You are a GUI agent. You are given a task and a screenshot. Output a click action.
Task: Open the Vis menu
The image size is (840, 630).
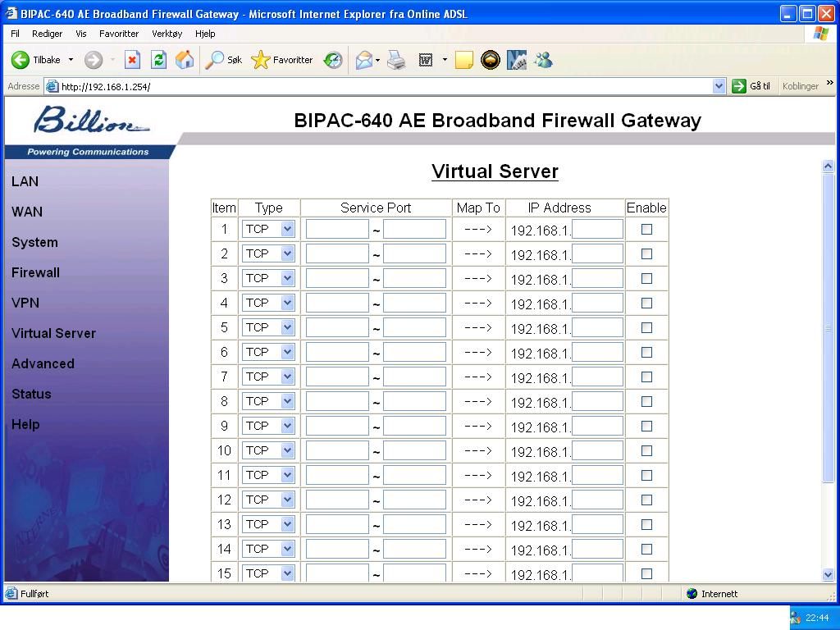81,34
